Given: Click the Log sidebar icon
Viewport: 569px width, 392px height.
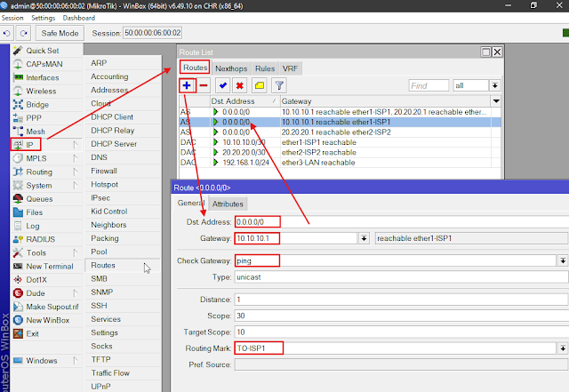Looking at the screenshot, I should 18,226.
